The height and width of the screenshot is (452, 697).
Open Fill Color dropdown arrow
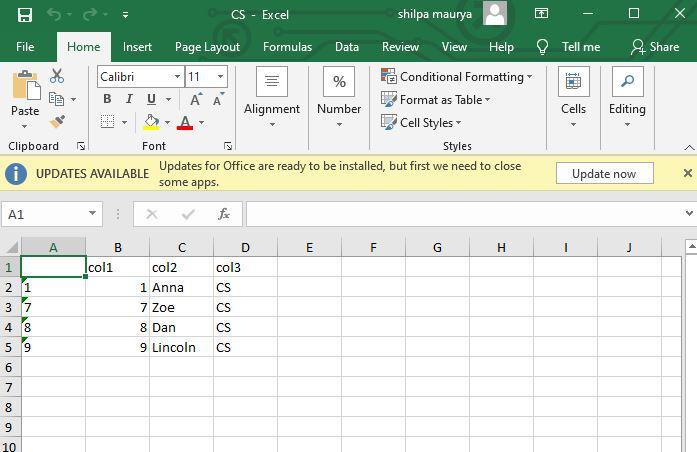pos(168,122)
